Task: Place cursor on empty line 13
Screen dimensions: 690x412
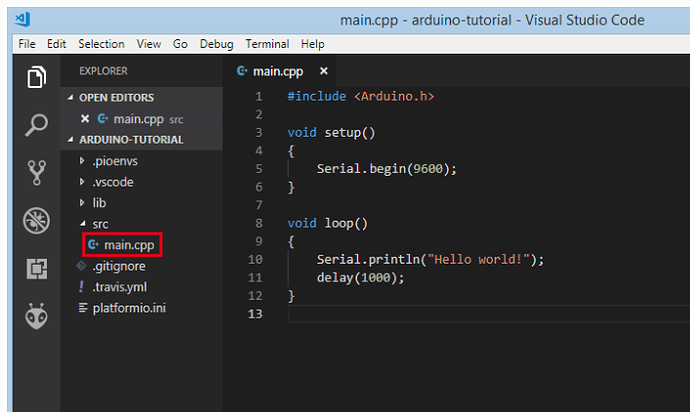Action: tap(484, 314)
